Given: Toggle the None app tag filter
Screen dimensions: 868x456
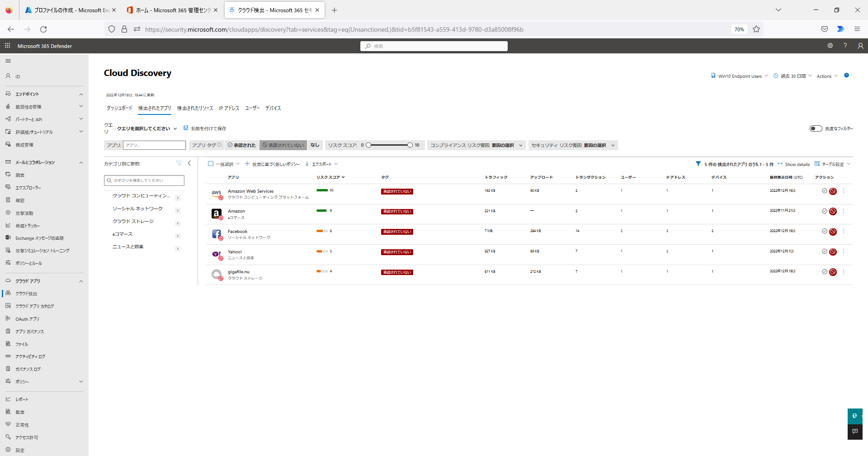Looking at the screenshot, I should pyautogui.click(x=315, y=145).
